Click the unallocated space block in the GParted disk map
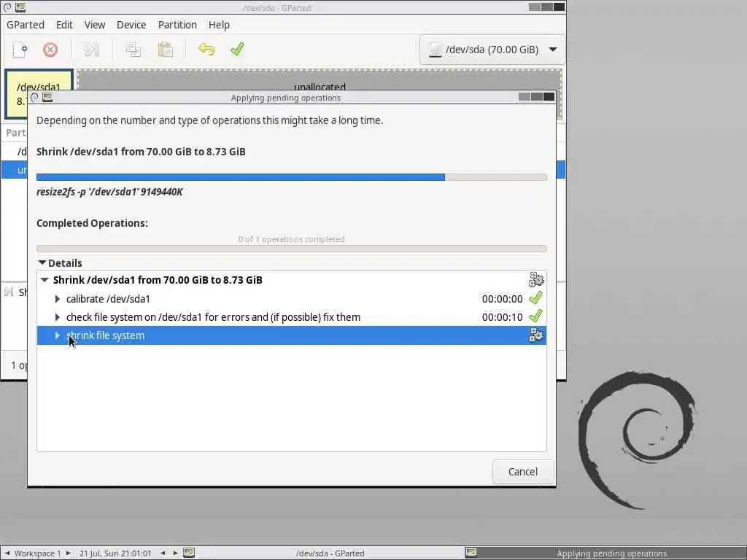Viewport: 747px width, 560px height. pyautogui.click(x=320, y=79)
